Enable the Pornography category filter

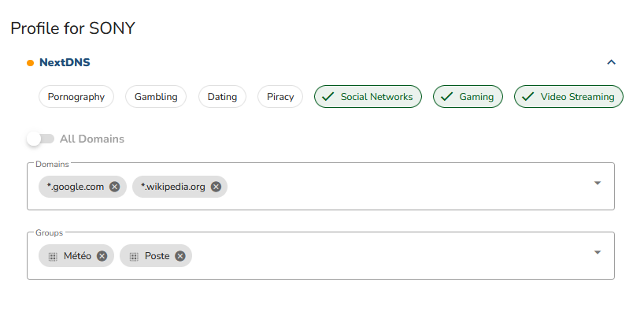point(76,97)
